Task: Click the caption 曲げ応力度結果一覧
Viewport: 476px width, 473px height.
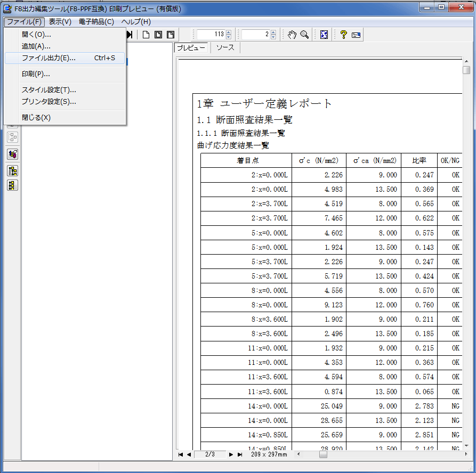Action: pyautogui.click(x=233, y=145)
